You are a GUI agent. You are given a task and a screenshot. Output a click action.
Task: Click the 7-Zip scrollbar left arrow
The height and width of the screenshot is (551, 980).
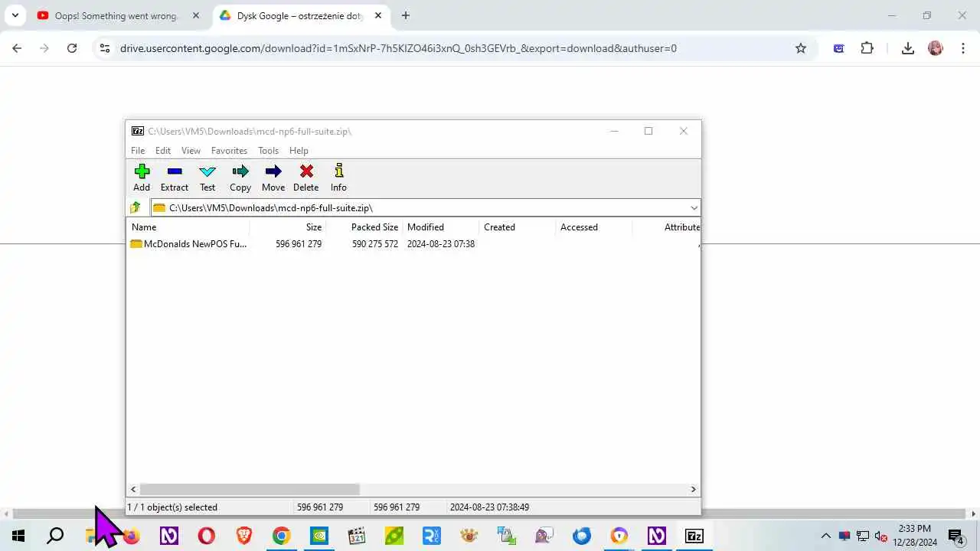pyautogui.click(x=133, y=489)
